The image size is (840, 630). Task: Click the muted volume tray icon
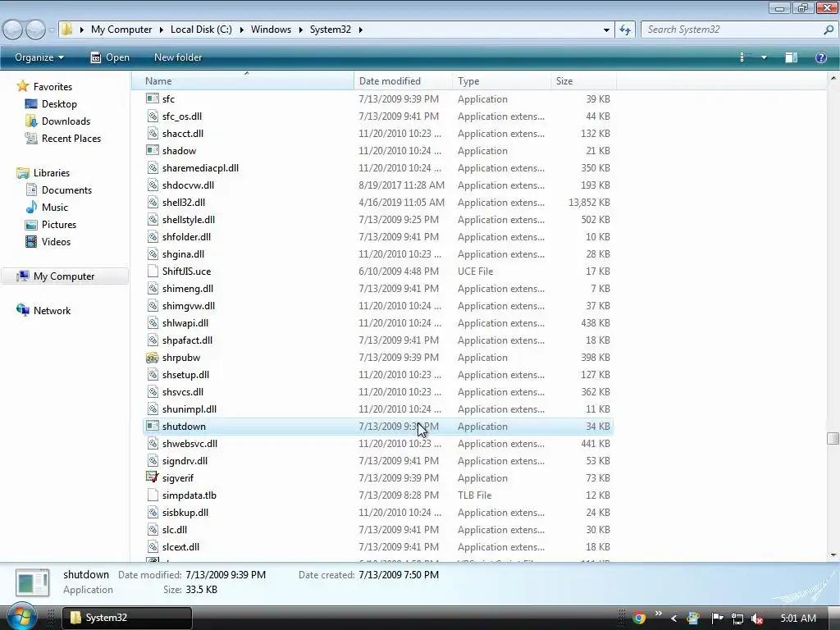[757, 619]
